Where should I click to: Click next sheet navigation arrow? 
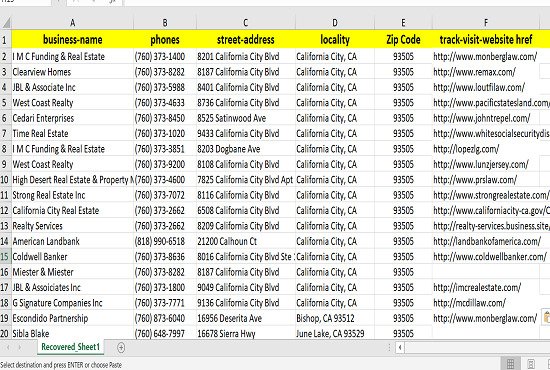click(20, 348)
